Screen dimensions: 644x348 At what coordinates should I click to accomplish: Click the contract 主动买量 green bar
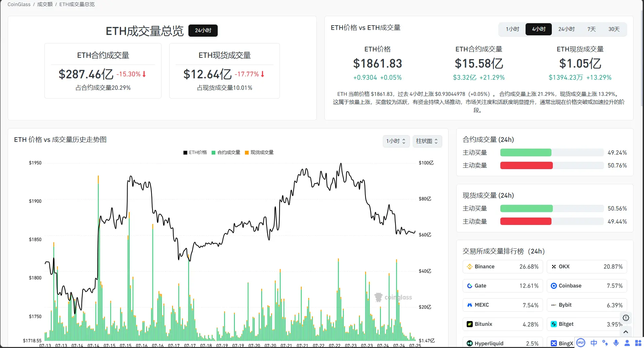point(526,153)
